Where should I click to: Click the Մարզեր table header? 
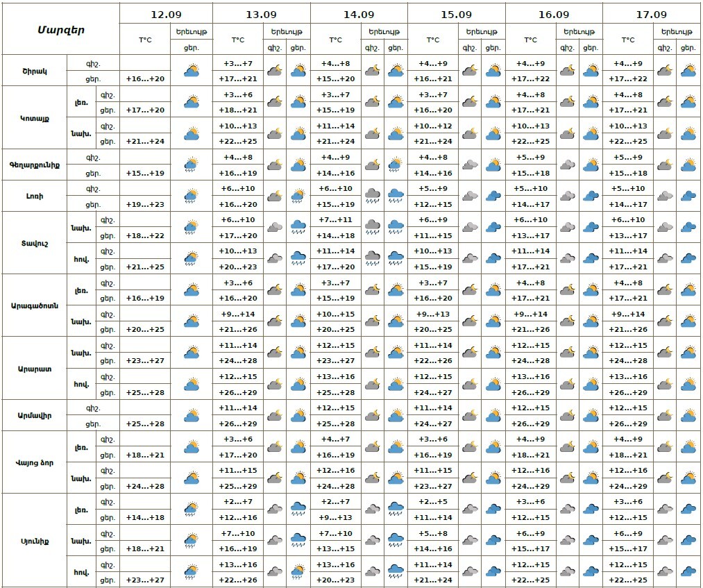point(60,29)
